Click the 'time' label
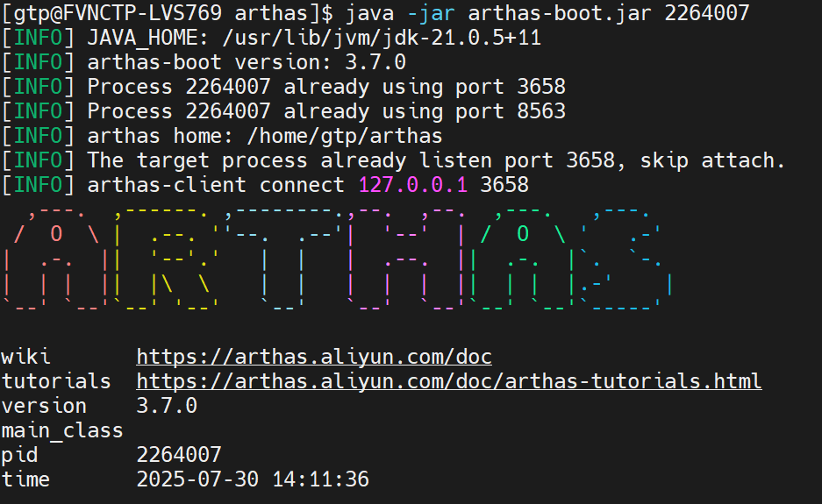Viewport: 822px width, 504px height. click(x=25, y=479)
